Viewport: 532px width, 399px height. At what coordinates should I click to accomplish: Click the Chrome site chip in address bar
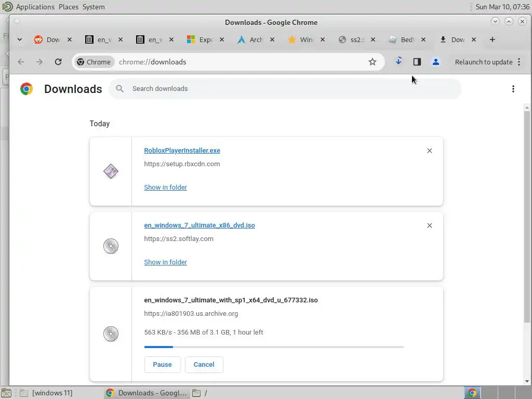pos(94,62)
